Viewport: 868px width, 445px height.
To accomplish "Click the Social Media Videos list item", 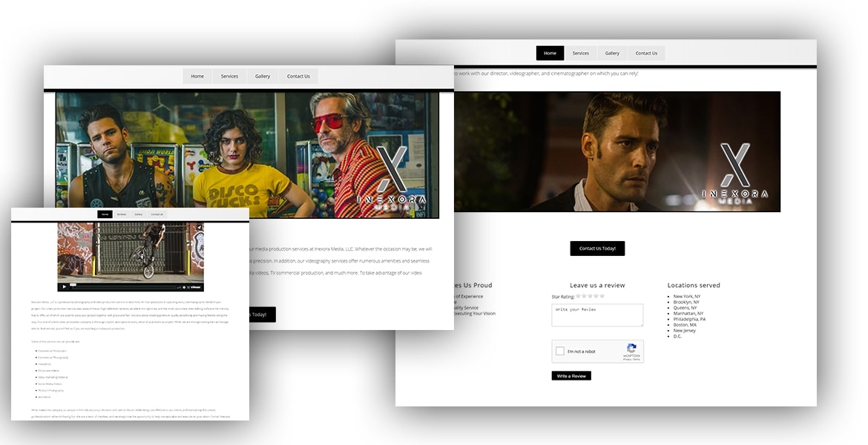I will pos(50,384).
